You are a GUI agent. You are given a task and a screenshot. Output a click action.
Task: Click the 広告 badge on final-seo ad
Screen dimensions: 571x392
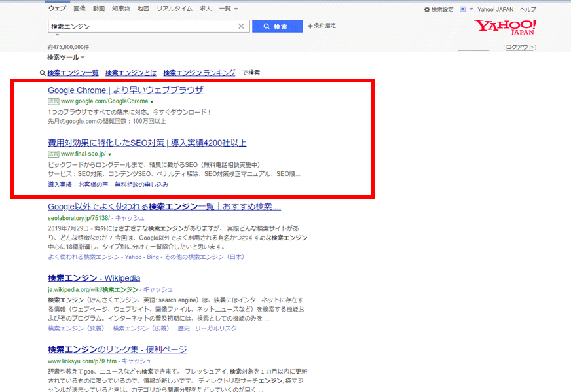pyautogui.click(x=54, y=154)
